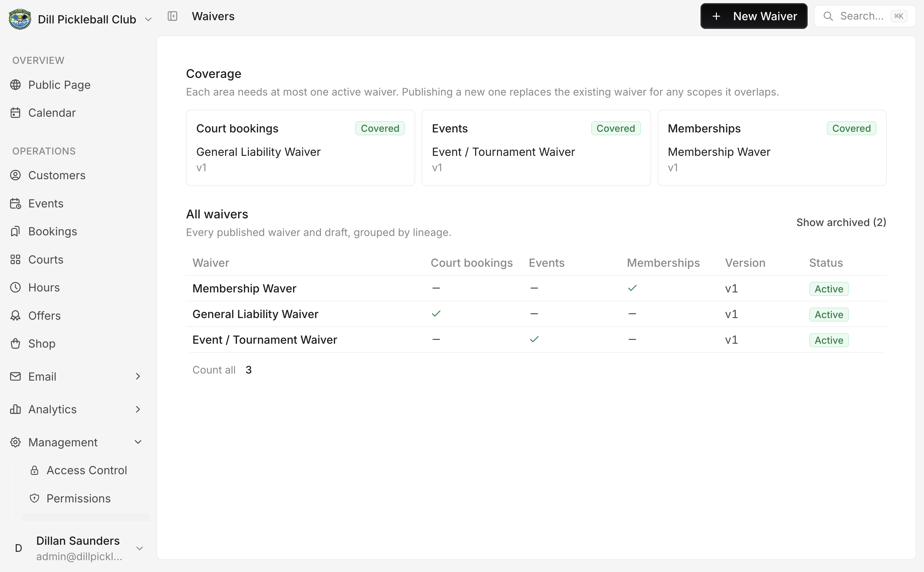
Task: Click Active status for Event / Tournament Waiver
Action: coord(829,340)
